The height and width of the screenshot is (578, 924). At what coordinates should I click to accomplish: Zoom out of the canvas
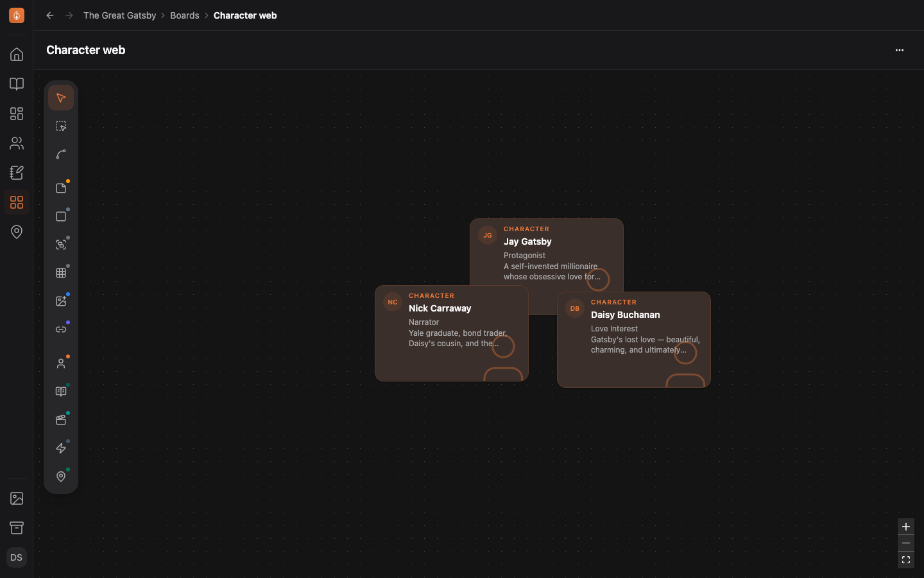[906, 543]
